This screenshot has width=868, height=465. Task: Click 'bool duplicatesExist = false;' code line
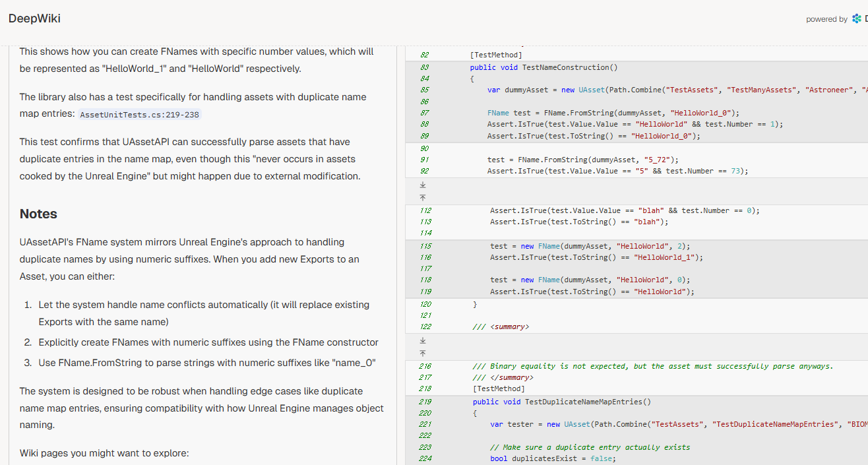click(x=552, y=458)
